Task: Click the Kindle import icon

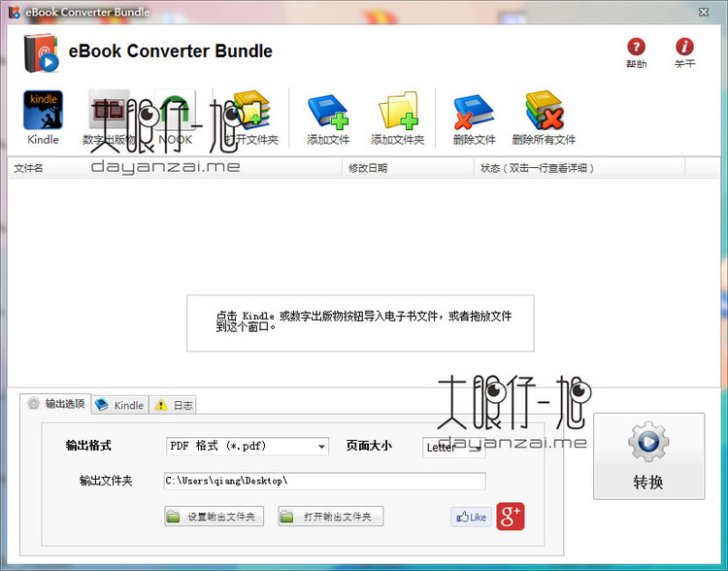Action: (x=43, y=112)
